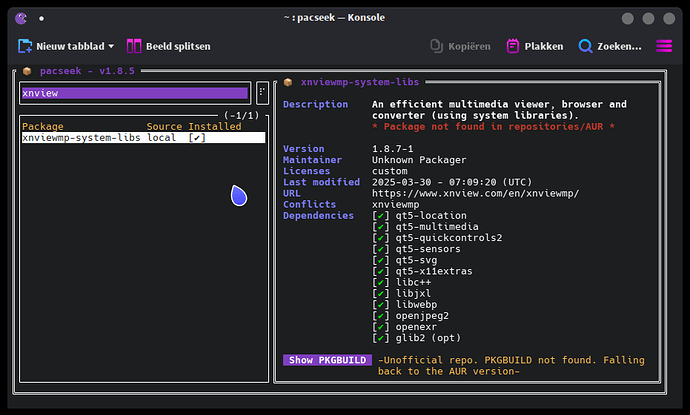Click the pacseek - v1.8.5 title
The image size is (690, 415).
tap(87, 71)
